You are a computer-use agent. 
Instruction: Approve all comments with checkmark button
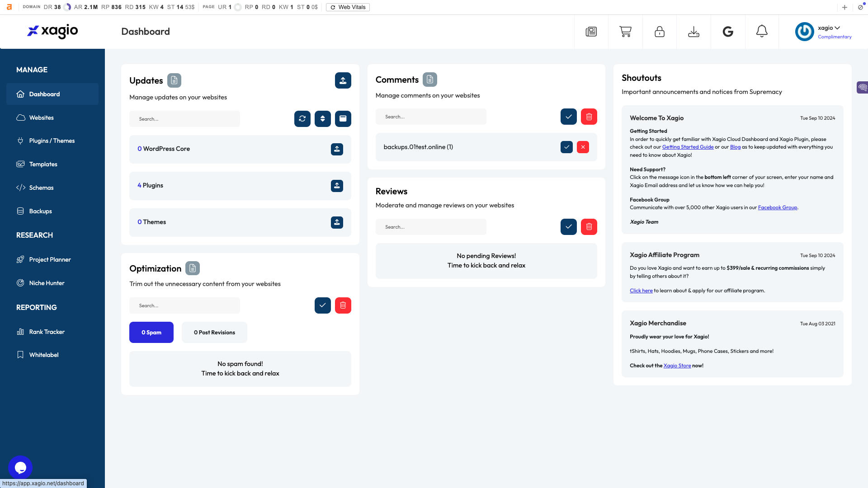[569, 117]
